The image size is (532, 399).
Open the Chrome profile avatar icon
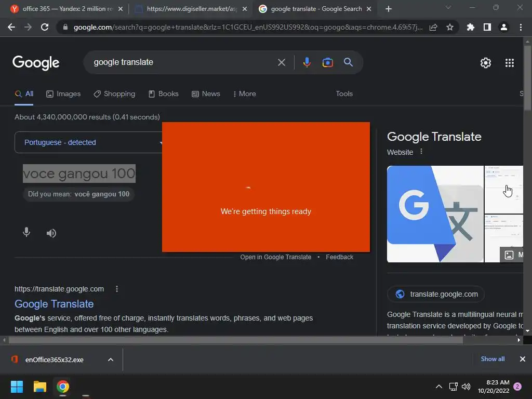coord(504,27)
